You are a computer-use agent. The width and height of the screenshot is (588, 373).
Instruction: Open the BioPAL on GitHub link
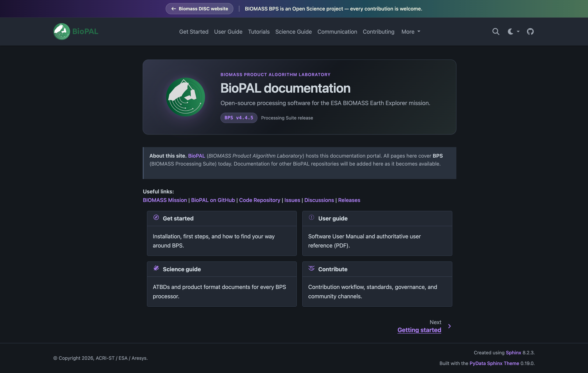(213, 200)
